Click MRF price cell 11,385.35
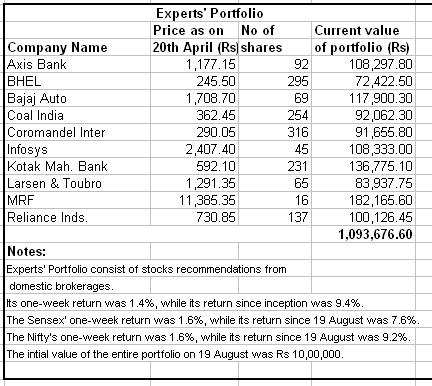The image size is (432, 386). pos(195,200)
